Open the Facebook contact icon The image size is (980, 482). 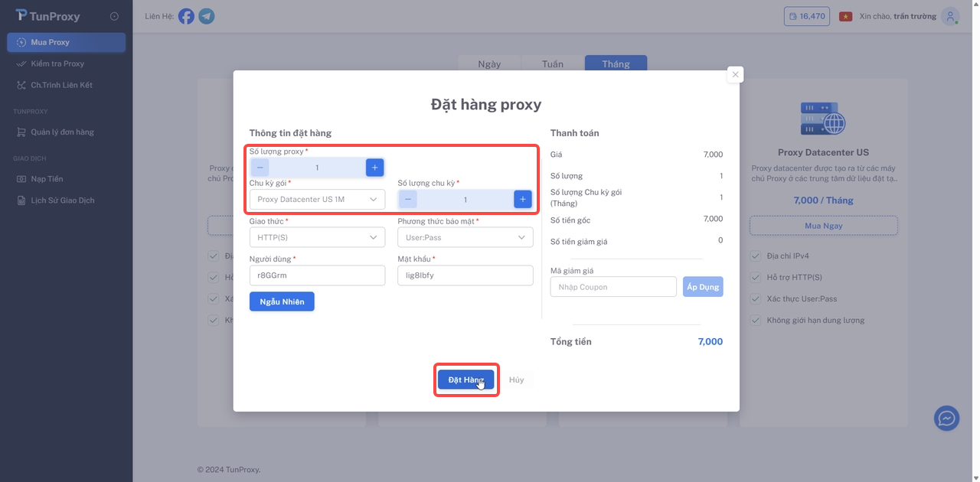point(186,15)
